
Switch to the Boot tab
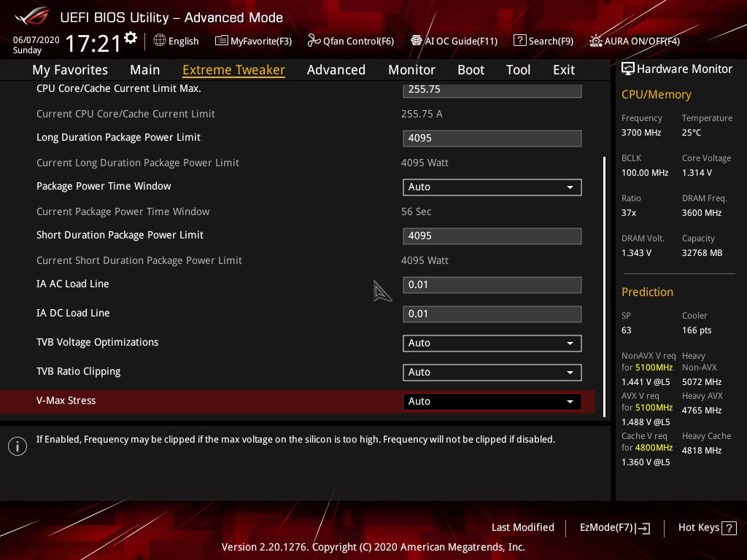click(471, 69)
